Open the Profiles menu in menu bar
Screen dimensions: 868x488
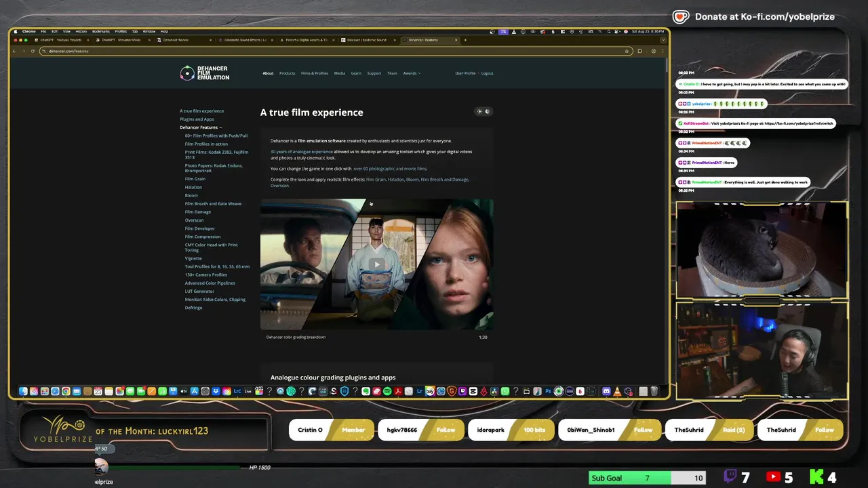tap(121, 31)
